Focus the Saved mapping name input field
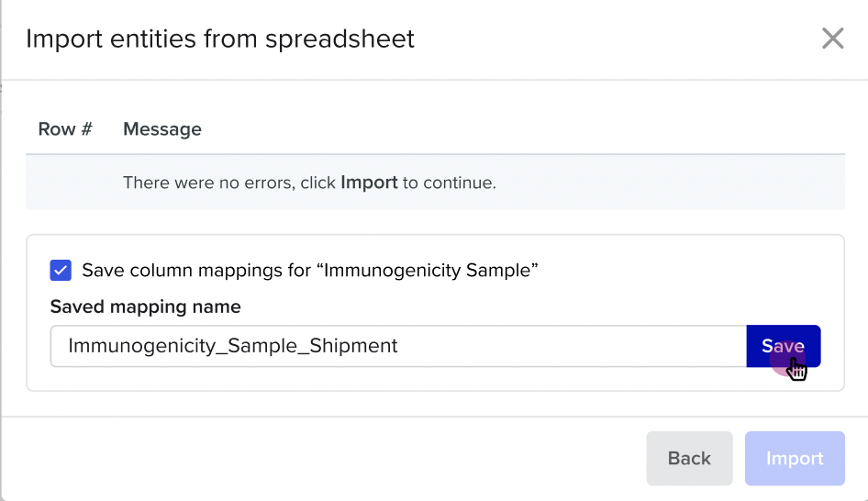This screenshot has height=501, width=868. coord(398,346)
